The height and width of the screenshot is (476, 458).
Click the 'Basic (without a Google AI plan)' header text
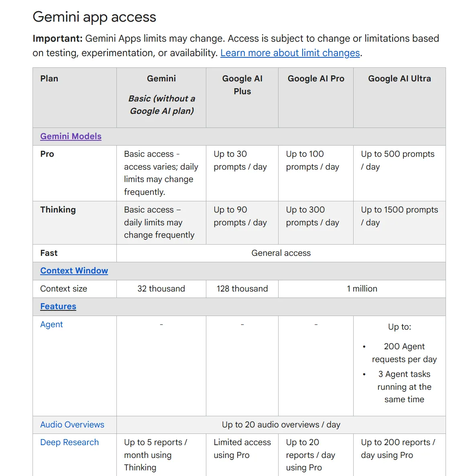(x=161, y=105)
